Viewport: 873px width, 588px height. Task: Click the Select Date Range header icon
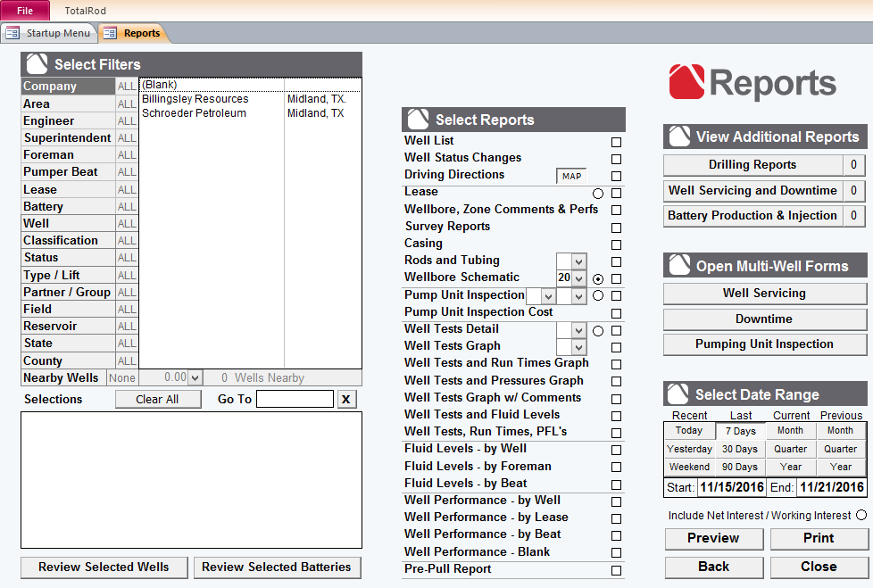tap(678, 393)
